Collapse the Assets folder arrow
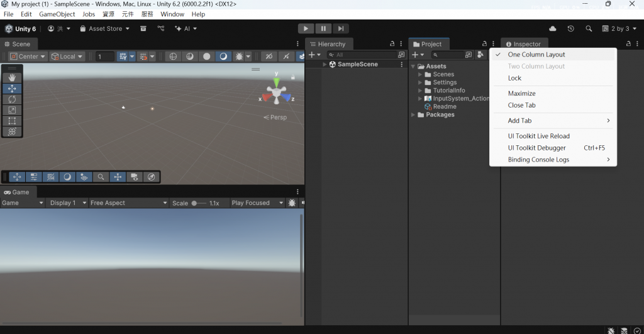 tap(413, 66)
